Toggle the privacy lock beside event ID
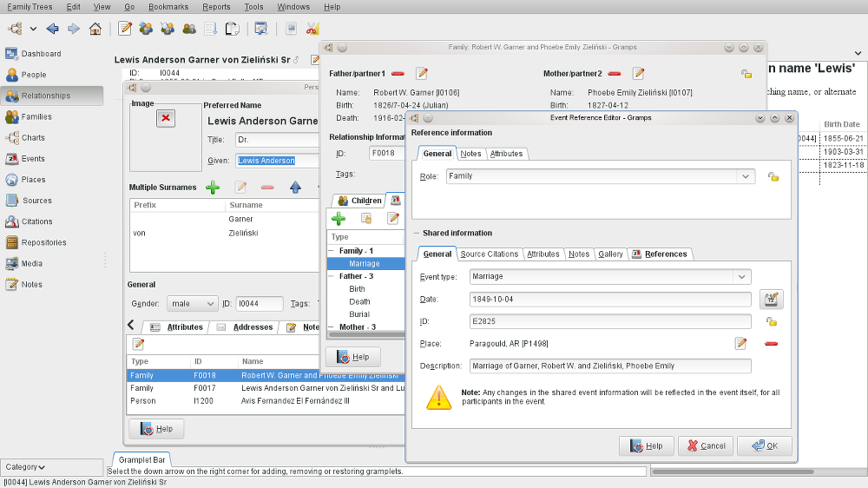This screenshot has width=868, height=488. pos(772,321)
